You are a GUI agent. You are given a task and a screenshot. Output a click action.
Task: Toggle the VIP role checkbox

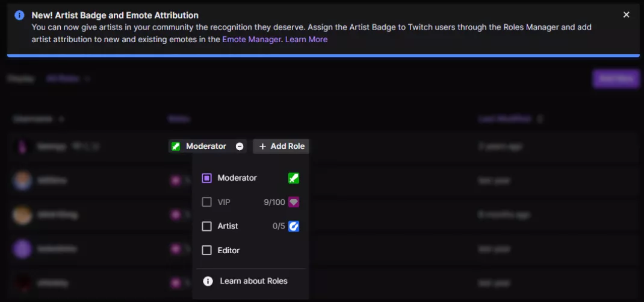tap(206, 202)
